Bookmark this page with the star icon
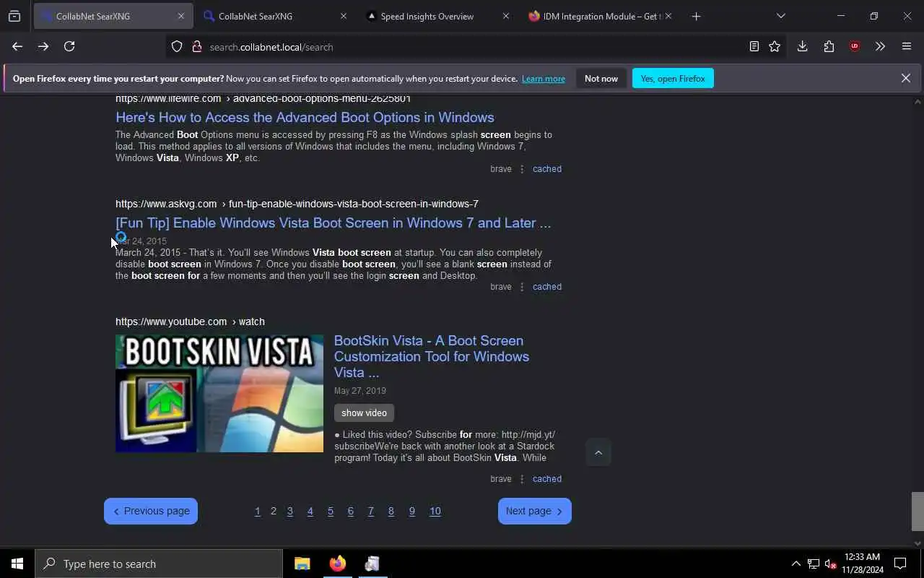 [775, 46]
